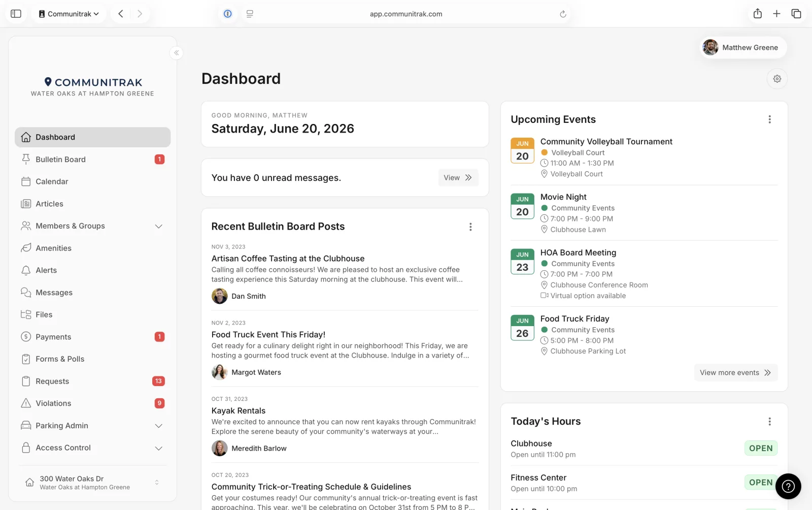The image size is (812, 510).
Task: Select Dashboard in the sidebar
Action: [92, 137]
